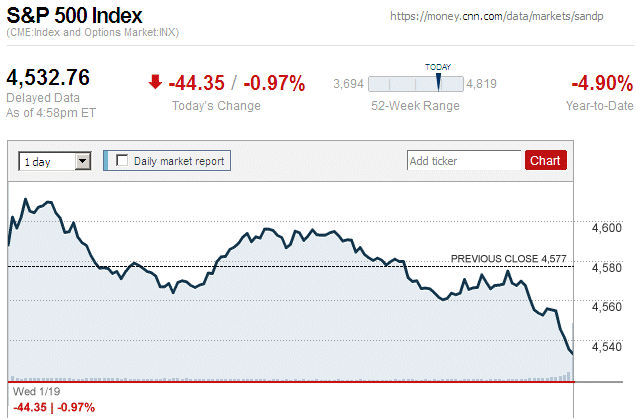The height and width of the screenshot is (420, 640).
Task: Click the Add ticker input field
Action: coord(464,160)
